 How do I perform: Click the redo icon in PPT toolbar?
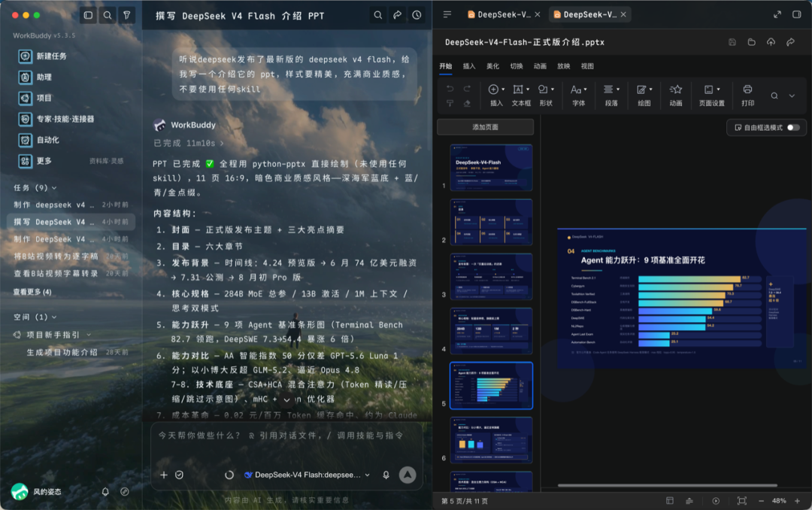467,89
